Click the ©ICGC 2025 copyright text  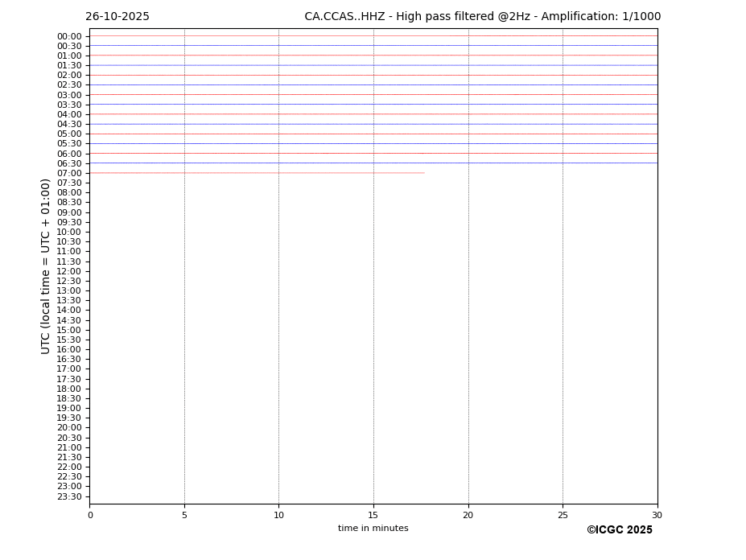(619, 530)
